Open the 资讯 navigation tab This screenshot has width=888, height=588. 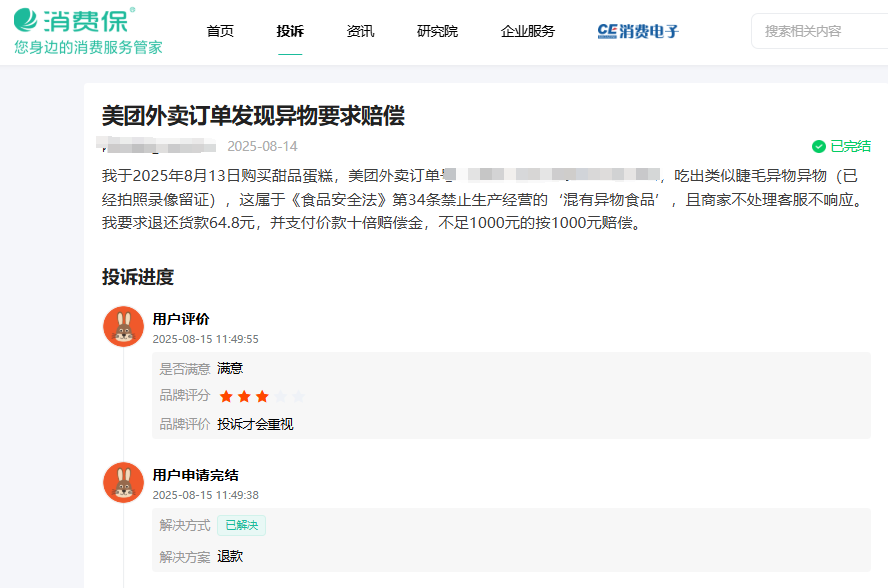(x=361, y=31)
